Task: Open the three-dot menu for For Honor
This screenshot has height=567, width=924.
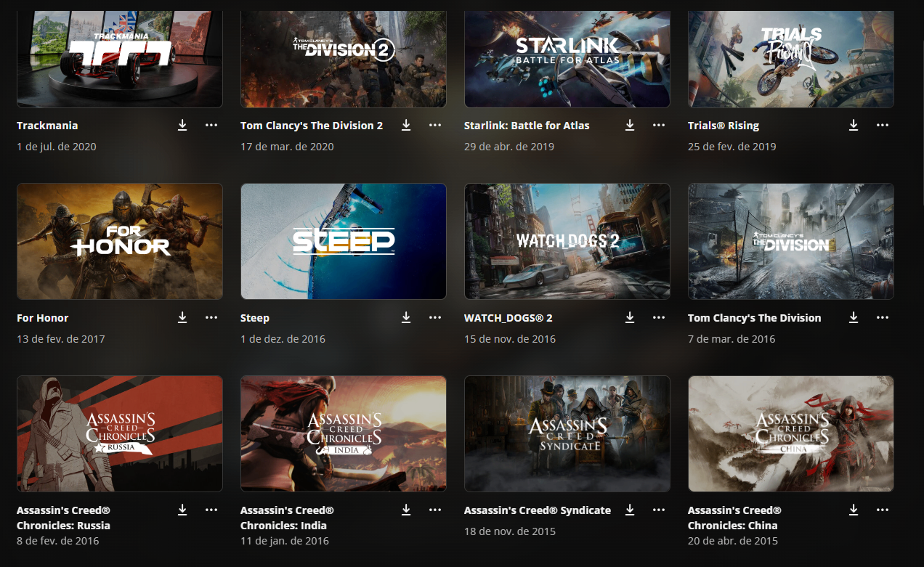Action: point(211,318)
